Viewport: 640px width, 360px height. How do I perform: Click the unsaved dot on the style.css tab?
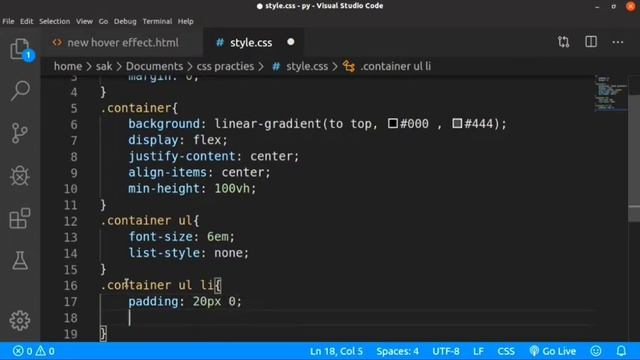[x=291, y=42]
